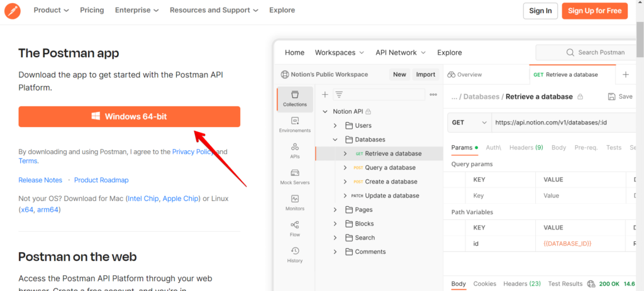The image size is (644, 291).
Task: Open the three-dot options menu above collections
Action: coord(433,94)
